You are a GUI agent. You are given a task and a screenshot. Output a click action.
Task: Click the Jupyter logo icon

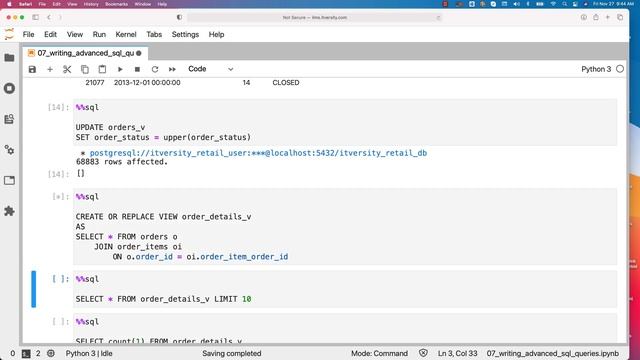[x=9, y=34]
